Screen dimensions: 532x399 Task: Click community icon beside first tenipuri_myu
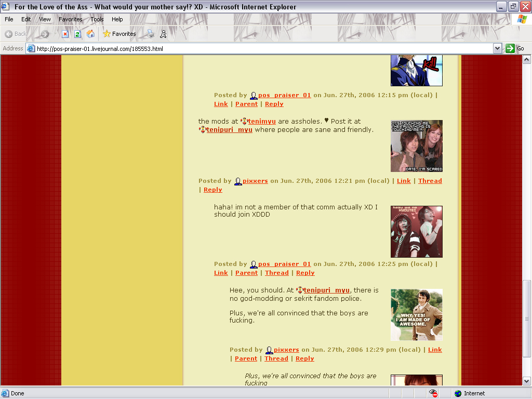click(203, 129)
